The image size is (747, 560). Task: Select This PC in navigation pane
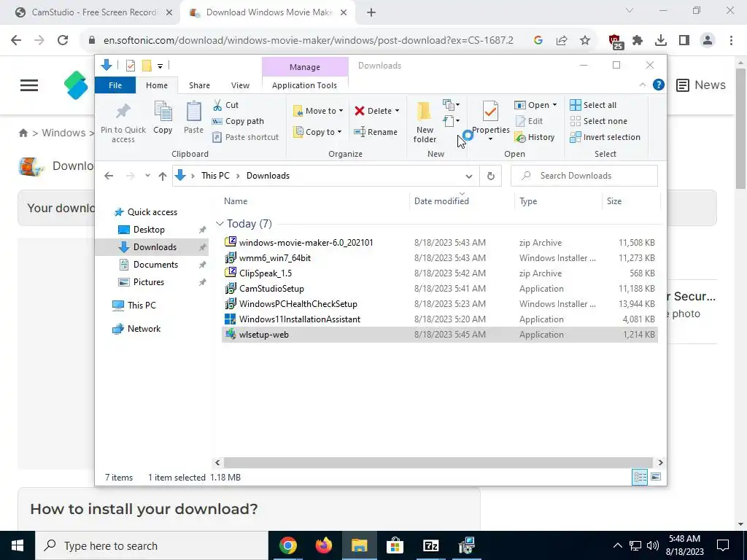pos(142,306)
